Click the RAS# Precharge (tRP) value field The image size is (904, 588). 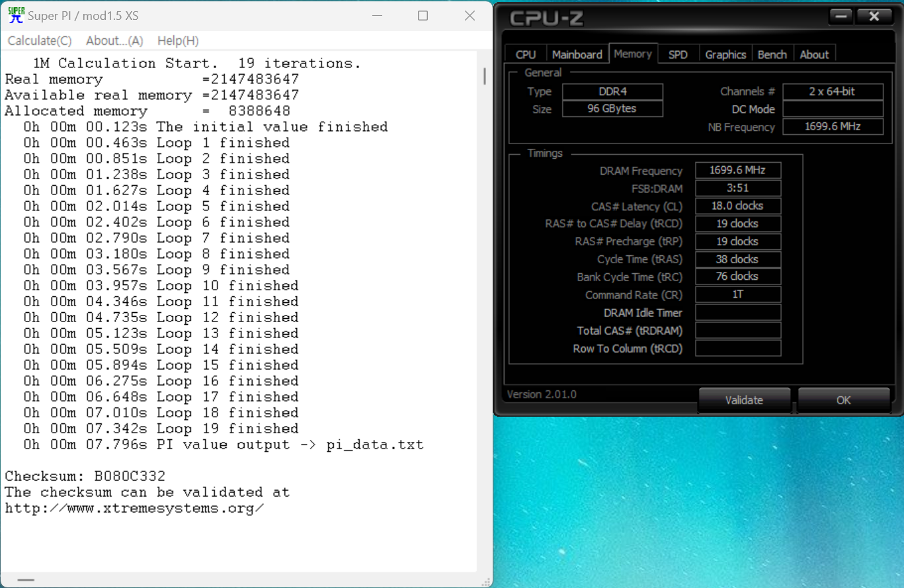(x=738, y=241)
